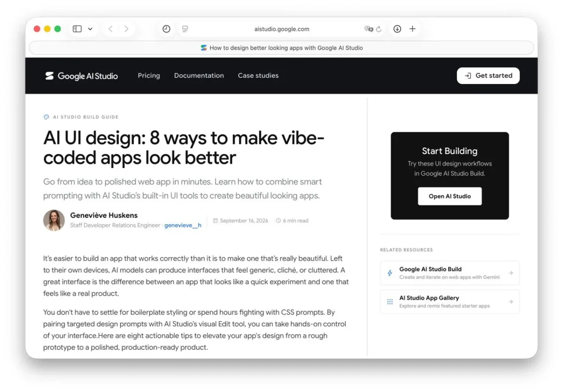
Task: Open the history clock icon
Action: tap(167, 29)
